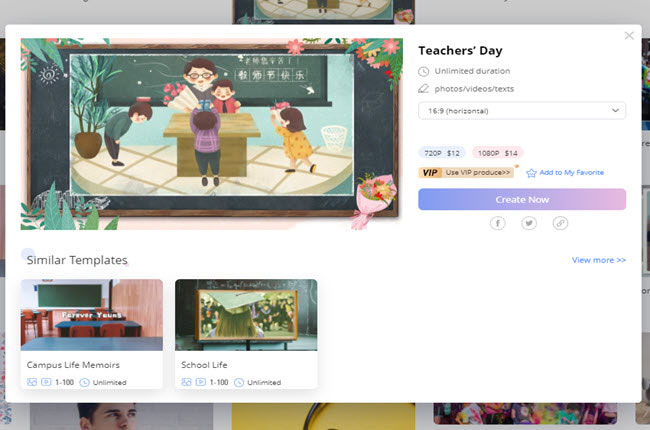
Task: Close the Teachers' Day template dialog
Action: pos(629,36)
